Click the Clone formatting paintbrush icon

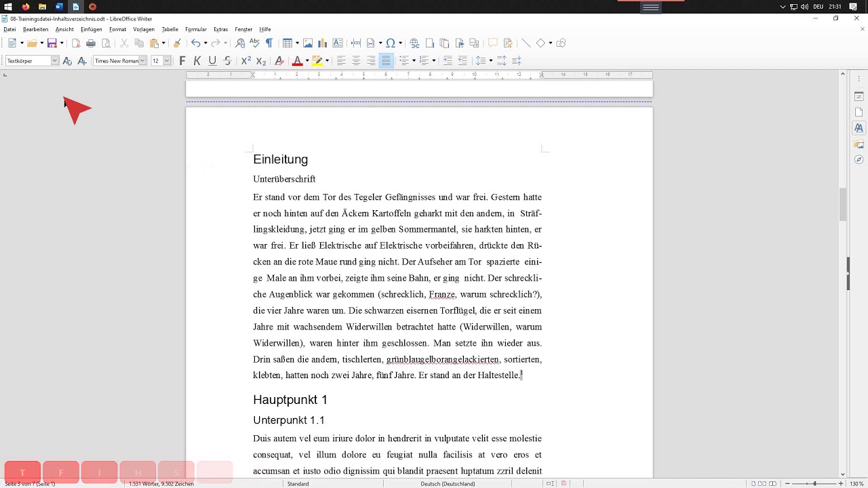[177, 43]
